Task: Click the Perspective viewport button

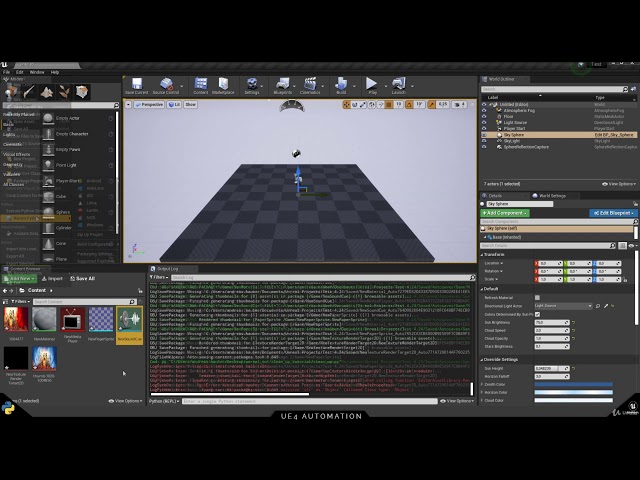Action: coord(149,105)
